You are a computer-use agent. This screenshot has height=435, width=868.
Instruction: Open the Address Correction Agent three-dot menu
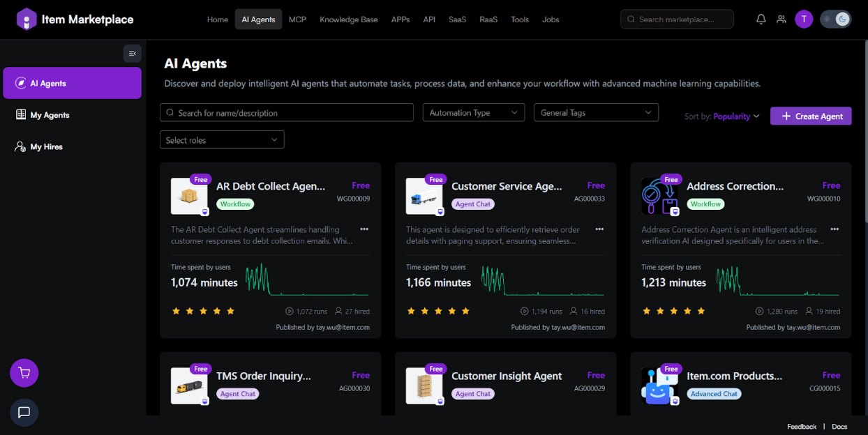point(835,229)
